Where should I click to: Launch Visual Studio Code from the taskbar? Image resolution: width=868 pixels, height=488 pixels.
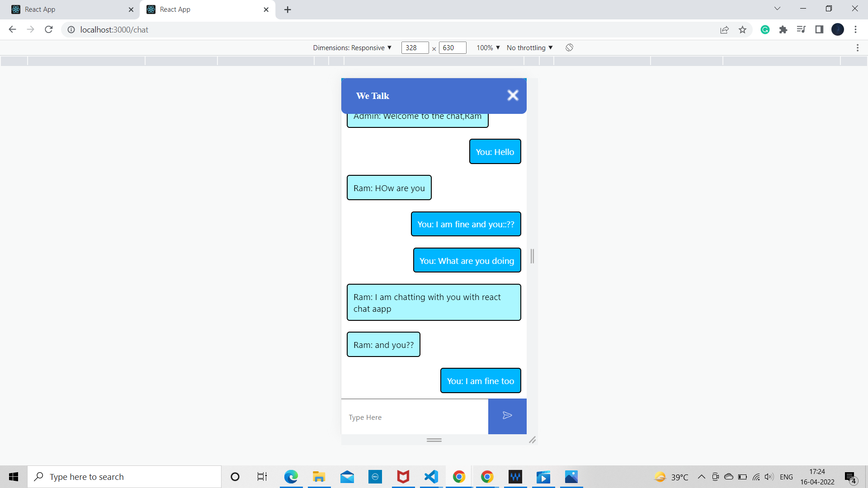pyautogui.click(x=431, y=477)
